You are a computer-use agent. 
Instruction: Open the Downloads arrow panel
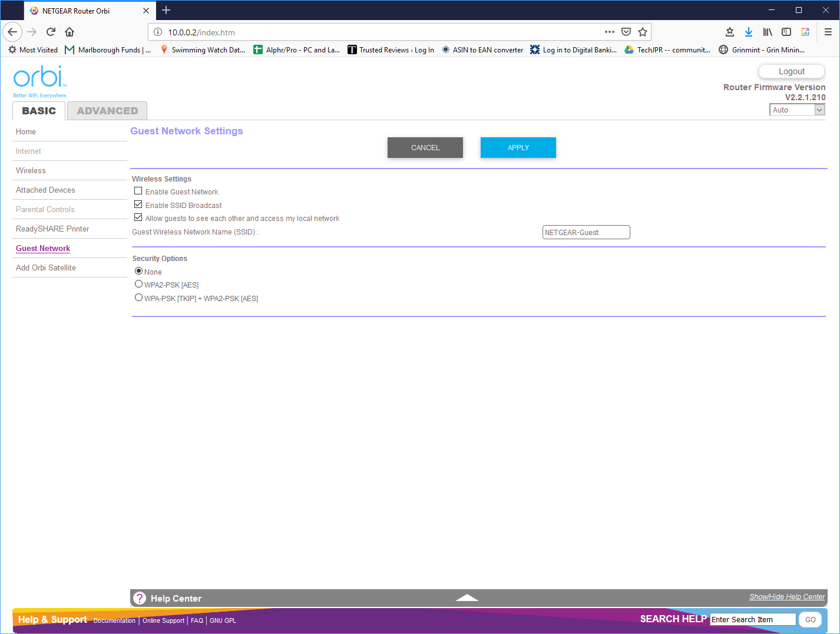(x=749, y=32)
